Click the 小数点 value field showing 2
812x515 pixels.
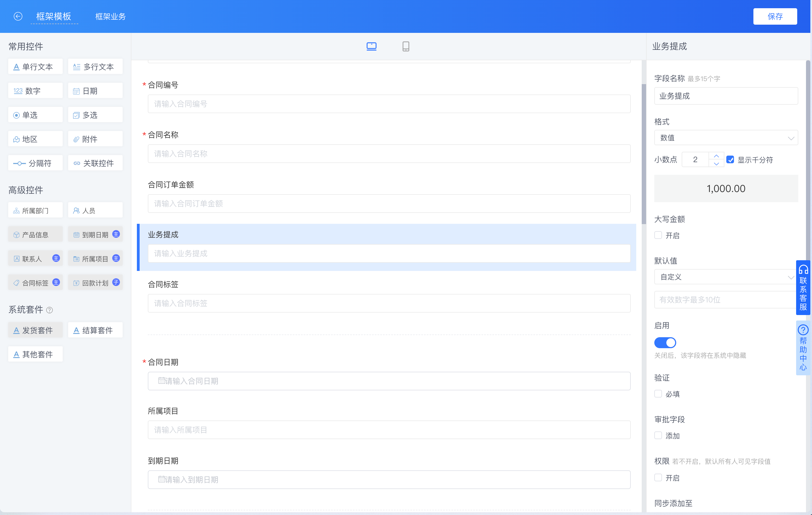(695, 160)
